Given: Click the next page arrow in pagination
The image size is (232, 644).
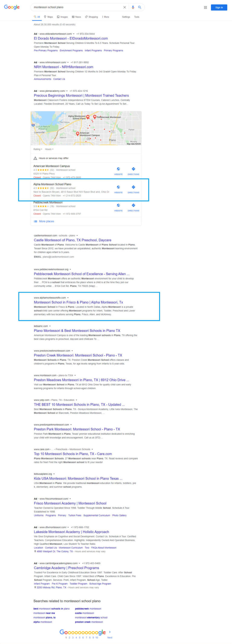Looking at the screenshot, I should pos(110,632).
